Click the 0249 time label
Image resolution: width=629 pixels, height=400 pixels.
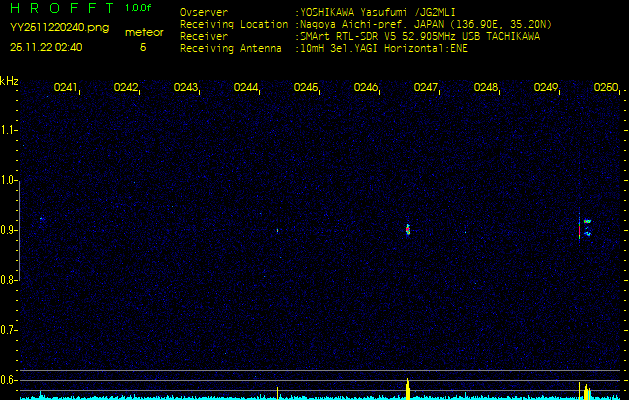(x=545, y=88)
